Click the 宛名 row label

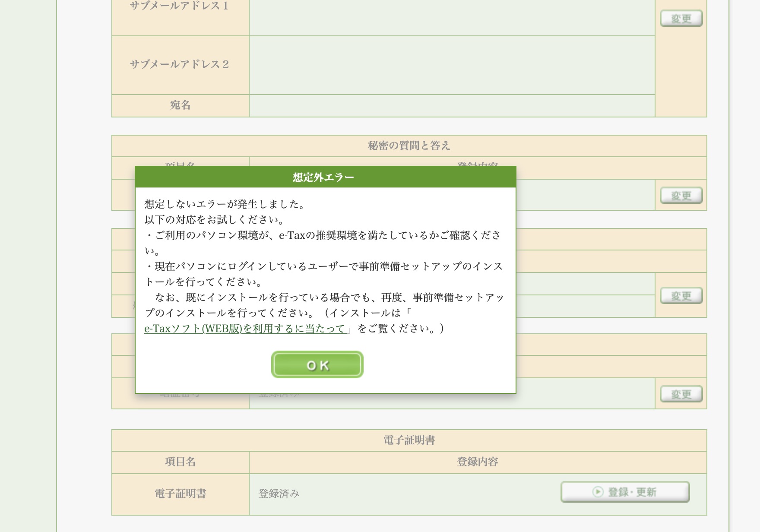(180, 105)
